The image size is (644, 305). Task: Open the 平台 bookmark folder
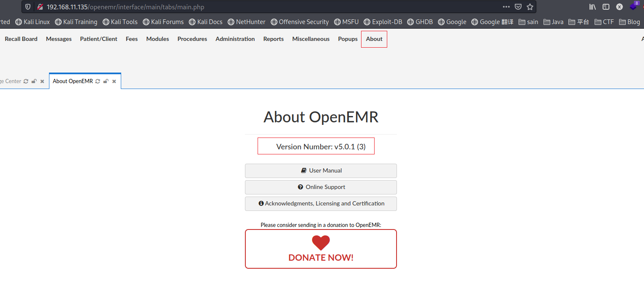579,22
